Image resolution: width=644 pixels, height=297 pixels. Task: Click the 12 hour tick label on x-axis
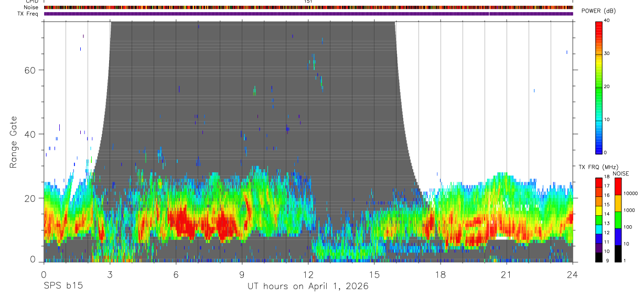(x=308, y=274)
